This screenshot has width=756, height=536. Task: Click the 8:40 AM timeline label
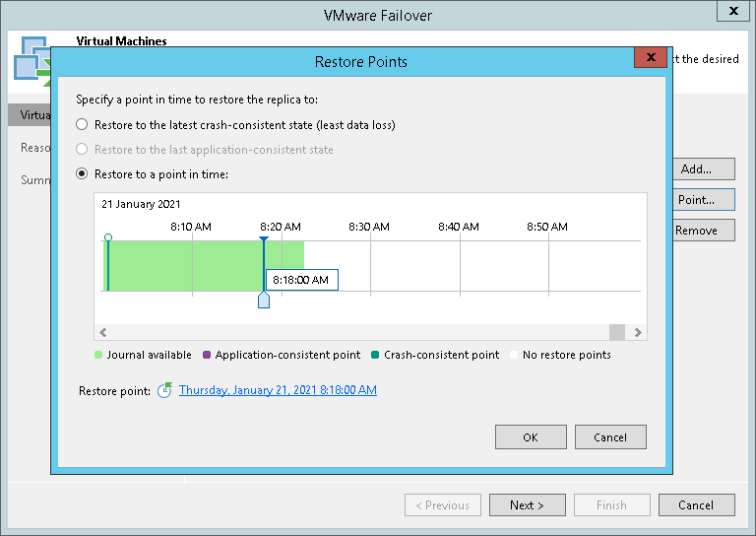(x=459, y=227)
